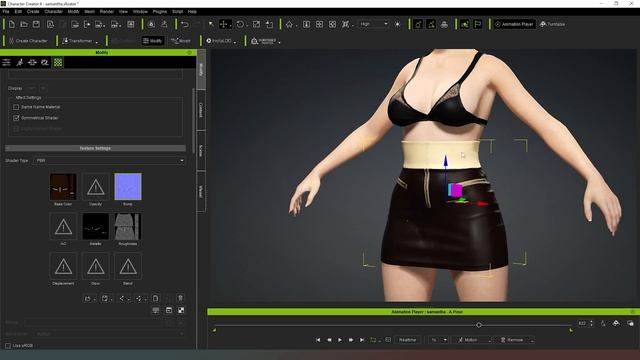Click the Home view icon

point(289,24)
